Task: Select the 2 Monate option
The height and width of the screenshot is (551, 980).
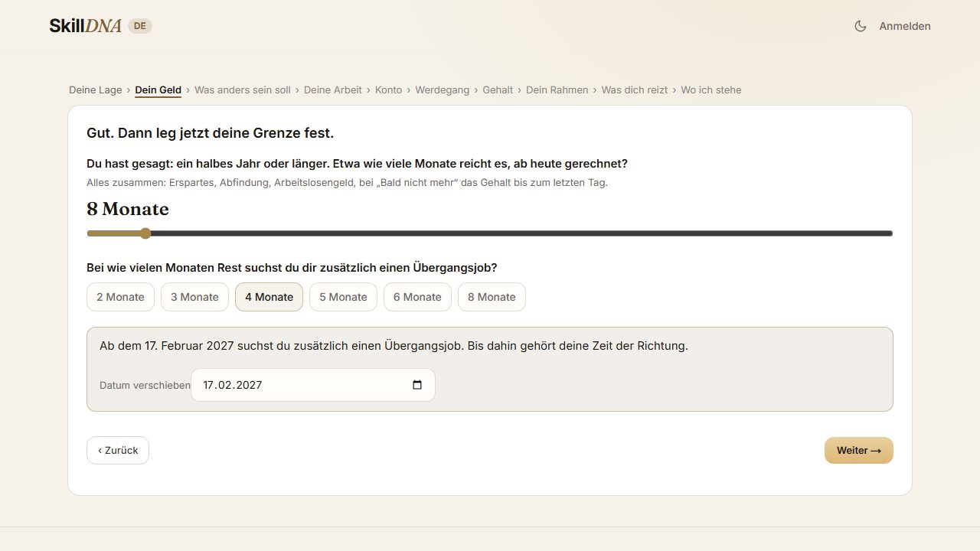Action: tap(120, 297)
